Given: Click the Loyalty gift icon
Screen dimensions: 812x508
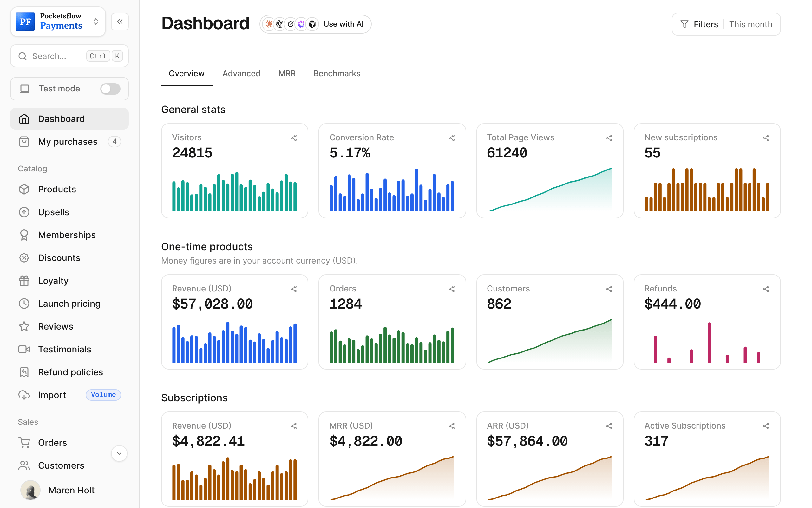Looking at the screenshot, I should (24, 281).
